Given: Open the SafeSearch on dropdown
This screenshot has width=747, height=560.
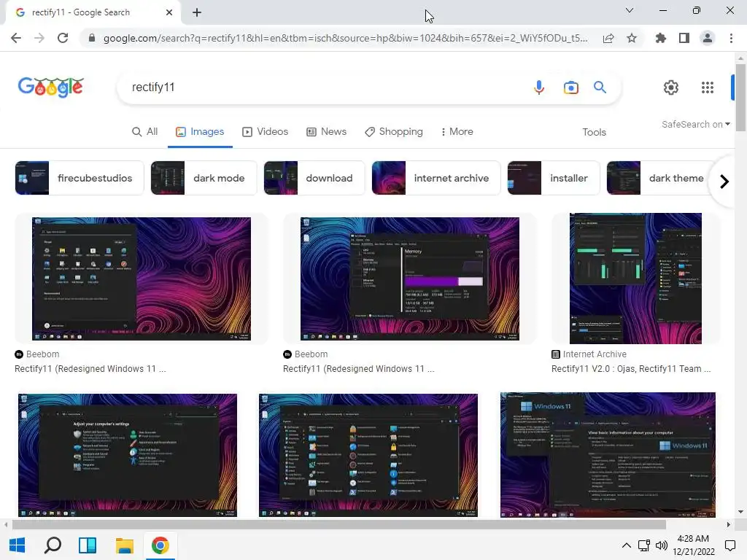Looking at the screenshot, I should [695, 124].
